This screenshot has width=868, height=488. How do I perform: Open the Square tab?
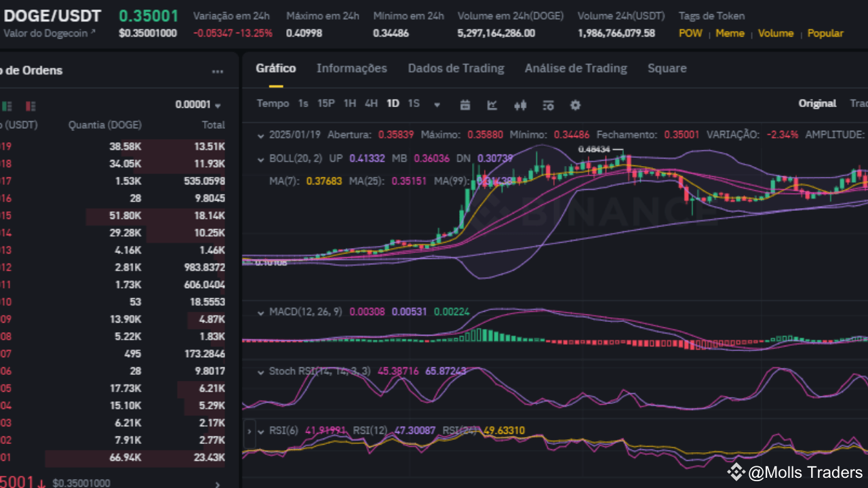tap(667, 68)
